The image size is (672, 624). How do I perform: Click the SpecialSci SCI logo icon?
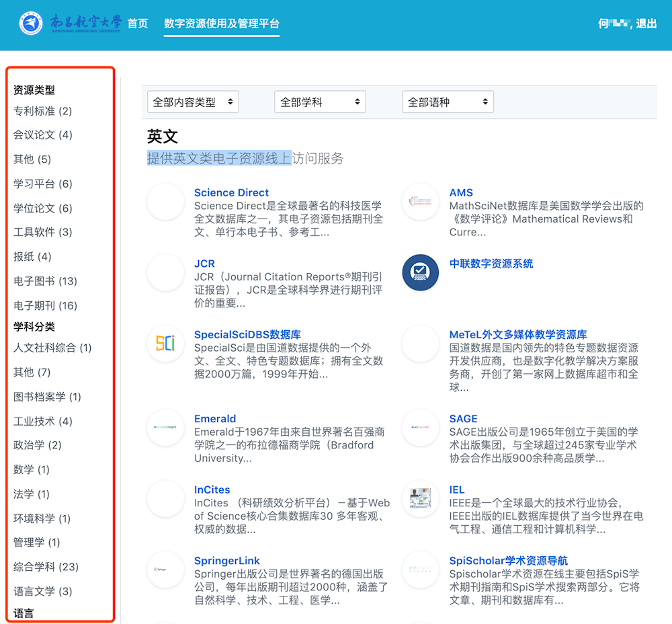click(165, 343)
